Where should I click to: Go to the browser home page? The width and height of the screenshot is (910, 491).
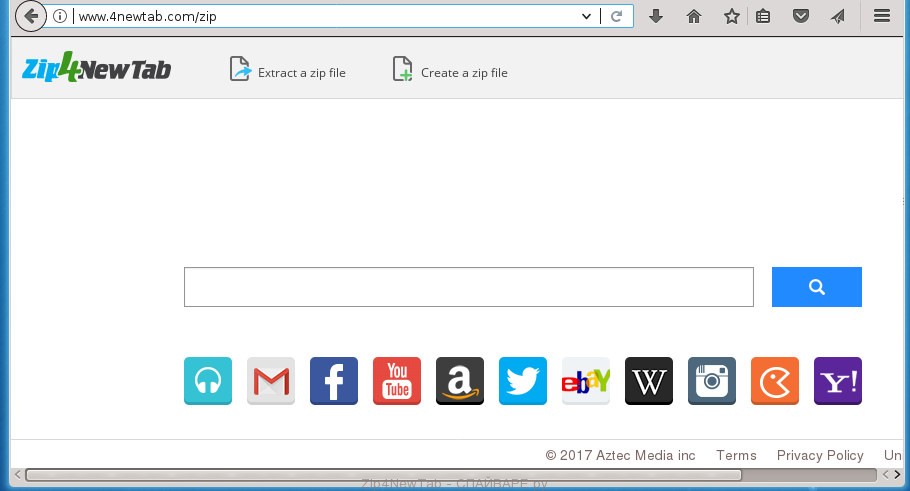(x=694, y=16)
